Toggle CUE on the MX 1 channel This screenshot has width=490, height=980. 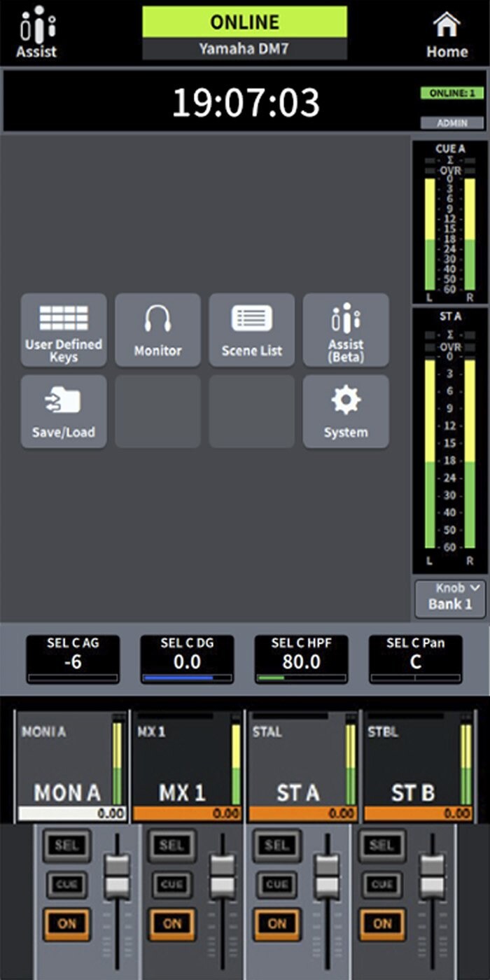pyautogui.click(x=171, y=884)
